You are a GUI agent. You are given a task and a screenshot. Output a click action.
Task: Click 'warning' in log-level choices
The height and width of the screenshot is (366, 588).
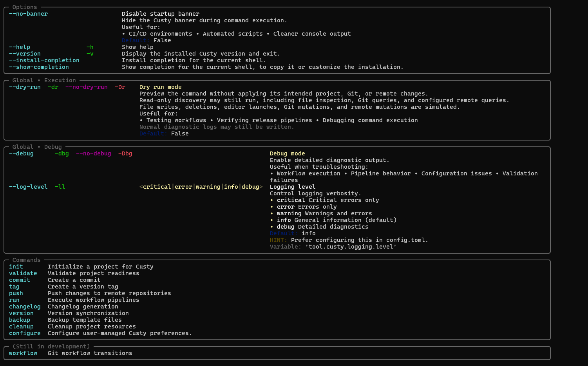(208, 187)
